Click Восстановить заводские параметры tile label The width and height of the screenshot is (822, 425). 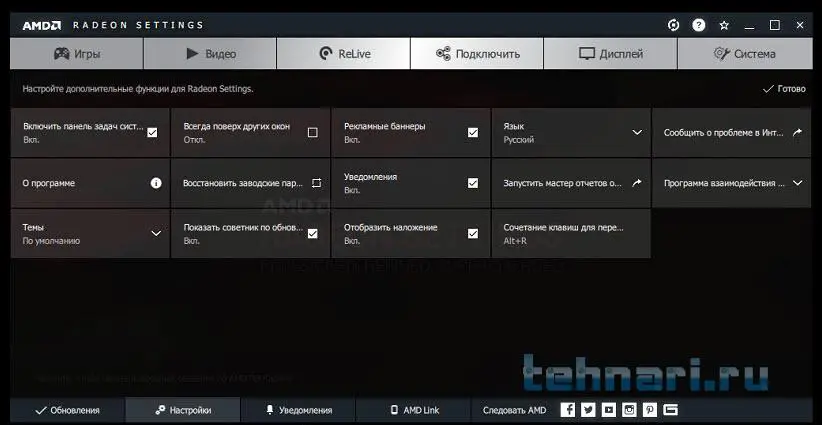[243, 183]
